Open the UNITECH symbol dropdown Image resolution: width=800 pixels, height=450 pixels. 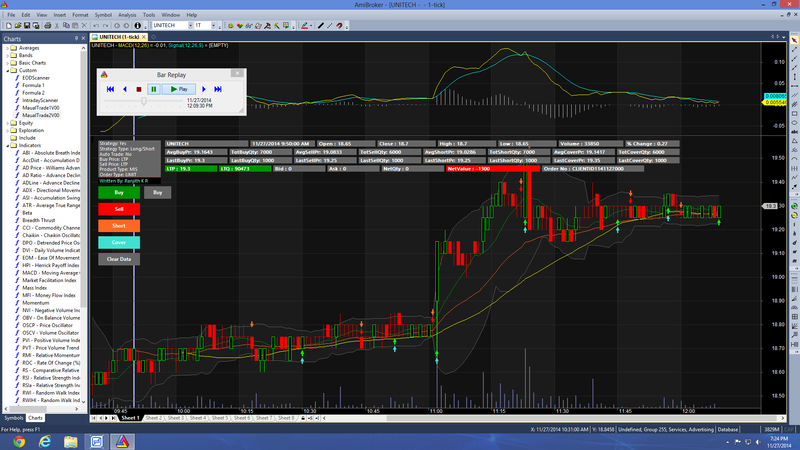pyautogui.click(x=190, y=26)
